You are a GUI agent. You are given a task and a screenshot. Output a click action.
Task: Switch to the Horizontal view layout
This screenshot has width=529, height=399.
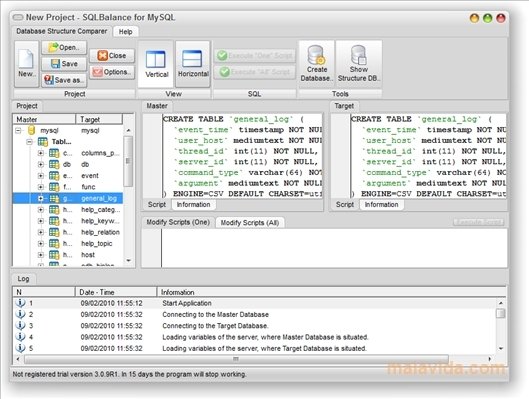(193, 64)
